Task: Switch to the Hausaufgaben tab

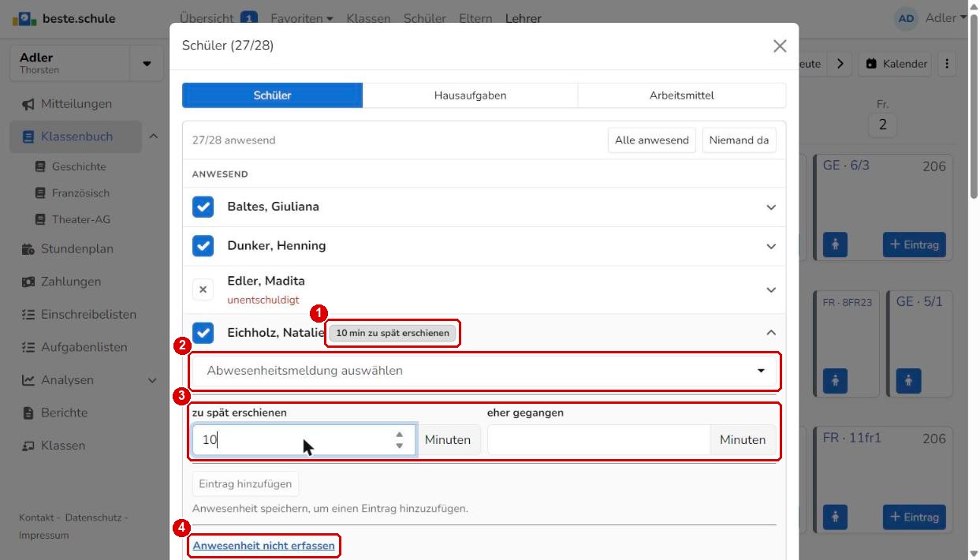Action: tap(470, 95)
